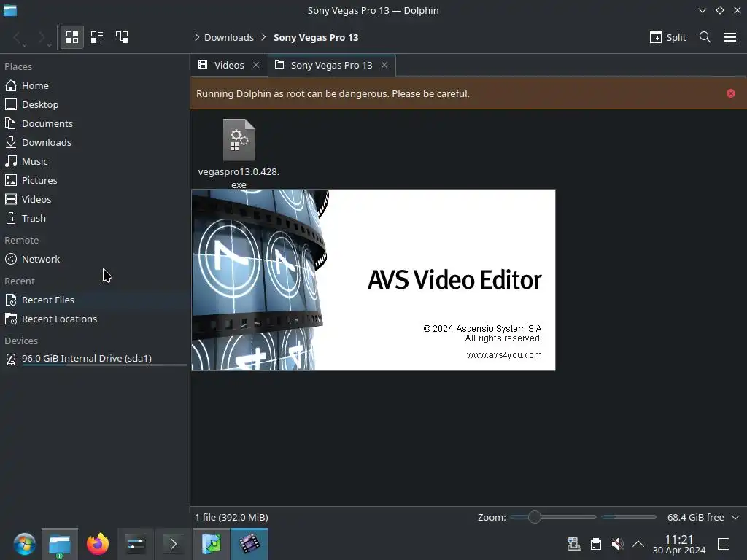The height and width of the screenshot is (560, 747).
Task: Open the clipboard tray icon
Action: pos(595,544)
